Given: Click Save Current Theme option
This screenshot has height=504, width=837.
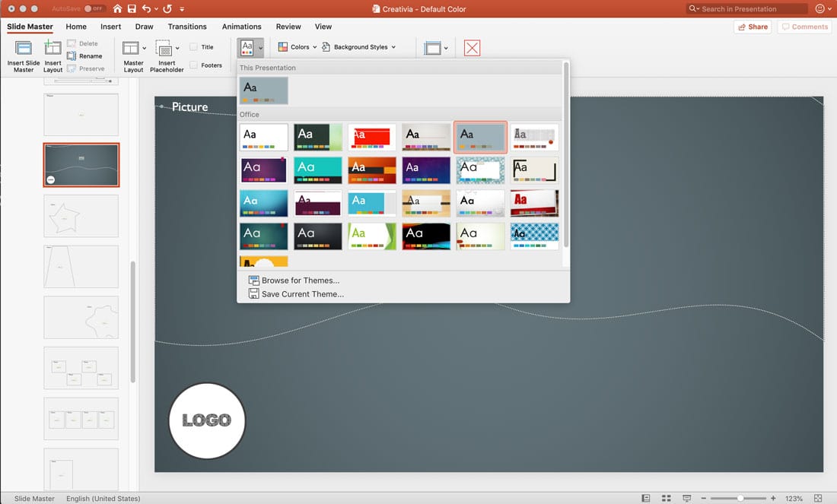Looking at the screenshot, I should click(301, 293).
